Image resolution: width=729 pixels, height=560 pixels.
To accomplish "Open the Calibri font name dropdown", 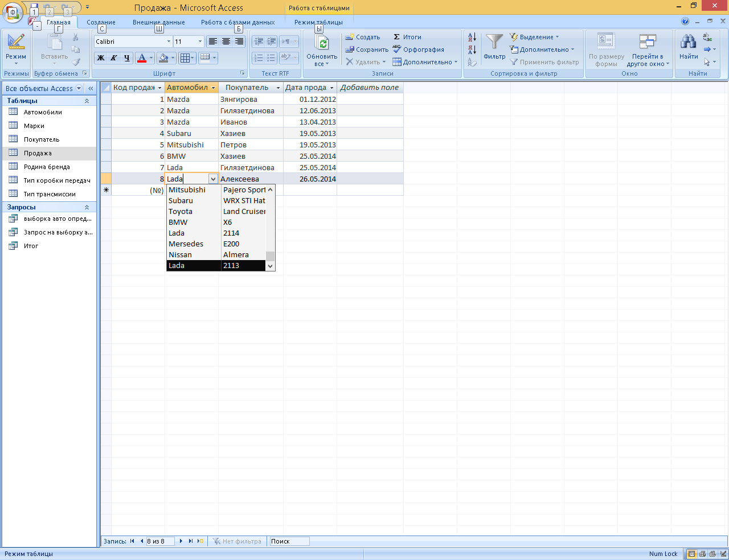I will tap(169, 42).
